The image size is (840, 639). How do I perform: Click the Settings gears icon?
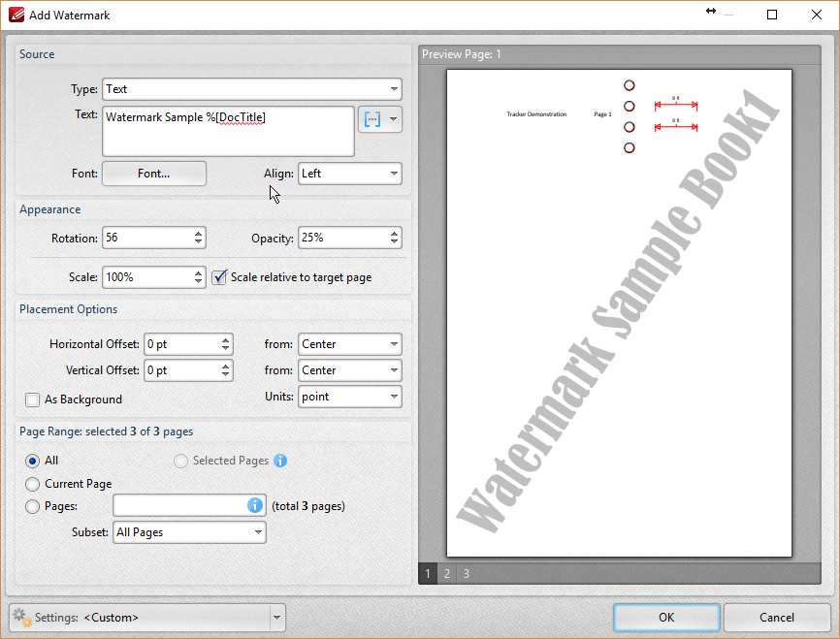pos(20,617)
